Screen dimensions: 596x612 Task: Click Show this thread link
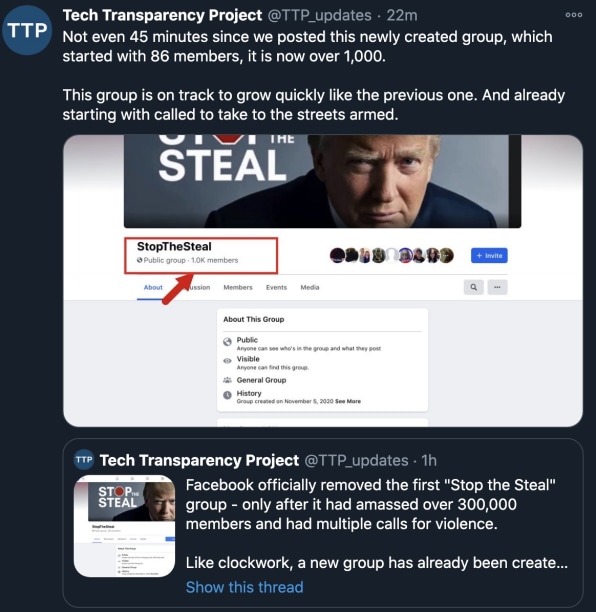click(244, 587)
